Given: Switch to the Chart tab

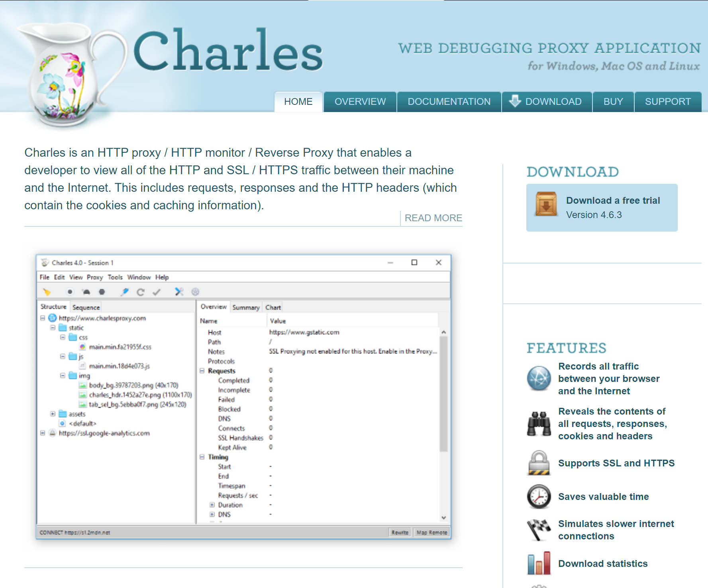Looking at the screenshot, I should pos(273,307).
